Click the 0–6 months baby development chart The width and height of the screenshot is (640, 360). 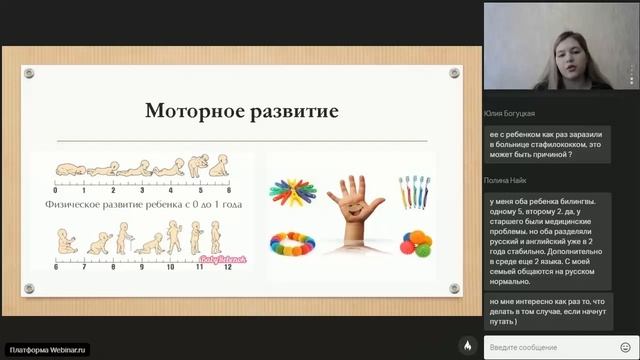click(142, 173)
